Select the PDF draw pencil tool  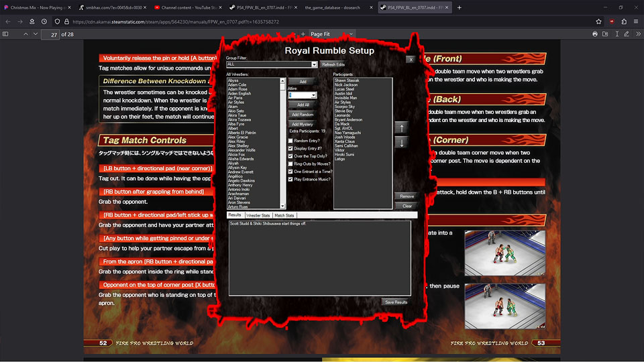(x=627, y=34)
